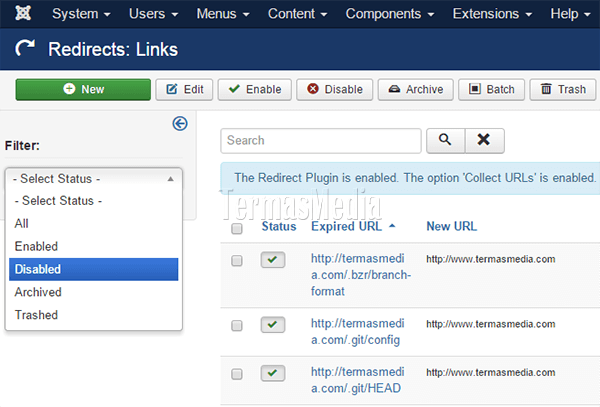This screenshot has height=407, width=600.
Task: Click the Enable toolbar button
Action: coord(255,90)
